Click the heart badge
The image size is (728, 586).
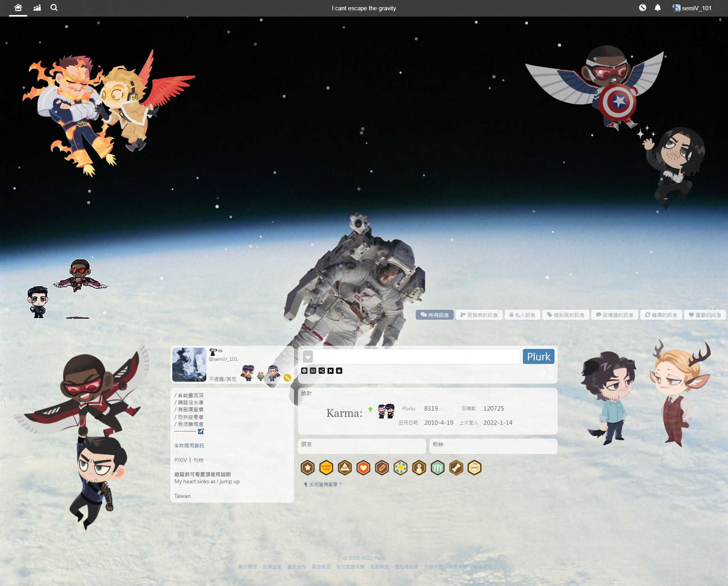[363, 468]
